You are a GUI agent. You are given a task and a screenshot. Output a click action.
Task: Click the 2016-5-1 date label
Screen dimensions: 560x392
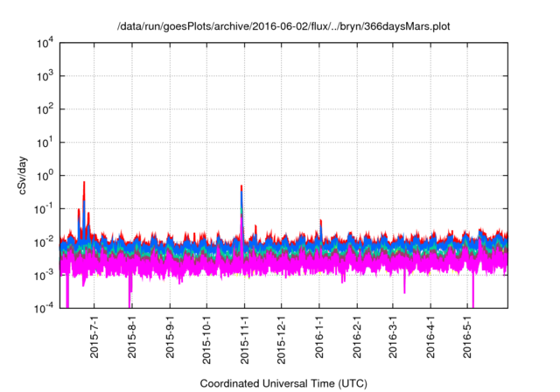click(467, 336)
